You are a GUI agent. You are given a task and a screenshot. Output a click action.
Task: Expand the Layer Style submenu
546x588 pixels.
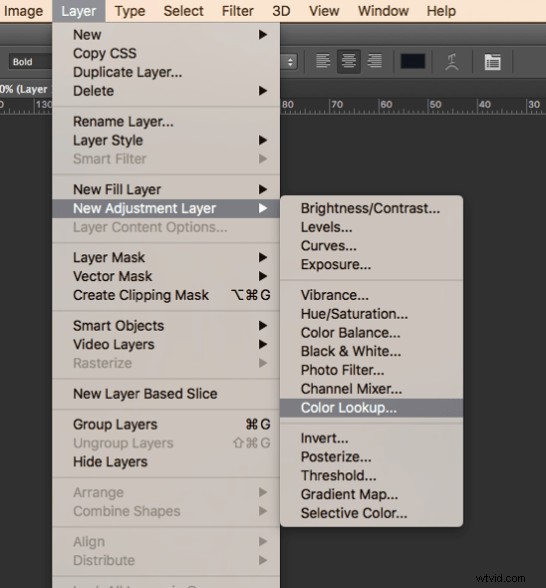[x=166, y=140]
